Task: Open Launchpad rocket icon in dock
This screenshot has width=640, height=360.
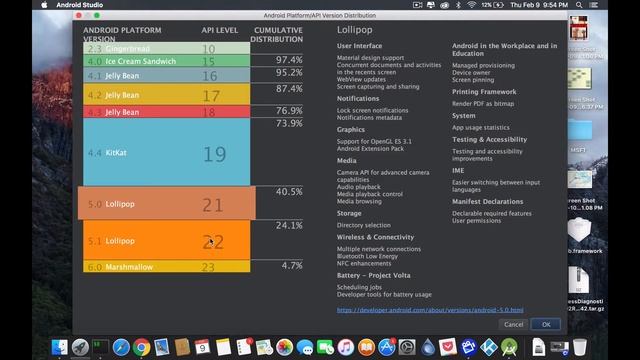Action: tap(80, 347)
